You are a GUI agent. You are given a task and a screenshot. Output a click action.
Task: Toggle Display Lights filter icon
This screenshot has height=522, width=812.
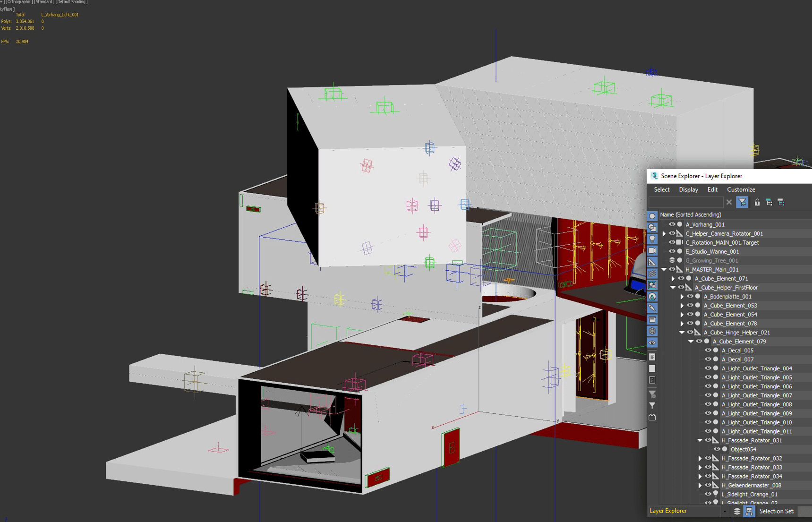[x=652, y=239]
